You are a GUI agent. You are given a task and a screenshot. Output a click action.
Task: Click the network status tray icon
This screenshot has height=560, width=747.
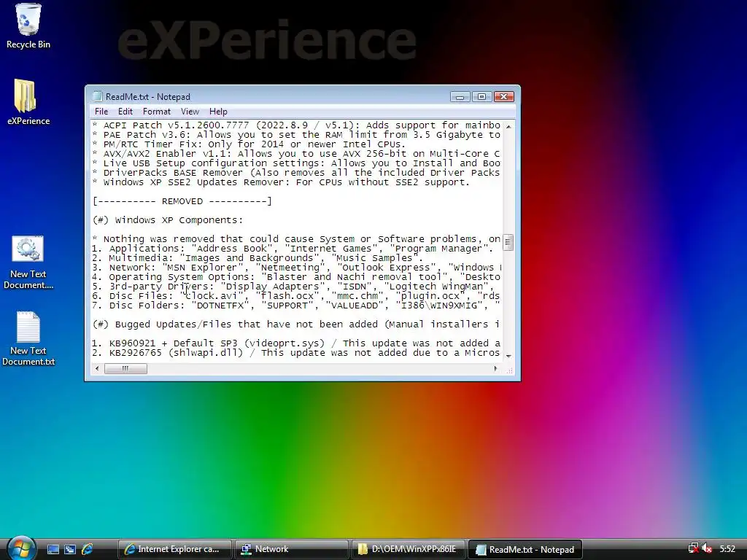click(693, 549)
